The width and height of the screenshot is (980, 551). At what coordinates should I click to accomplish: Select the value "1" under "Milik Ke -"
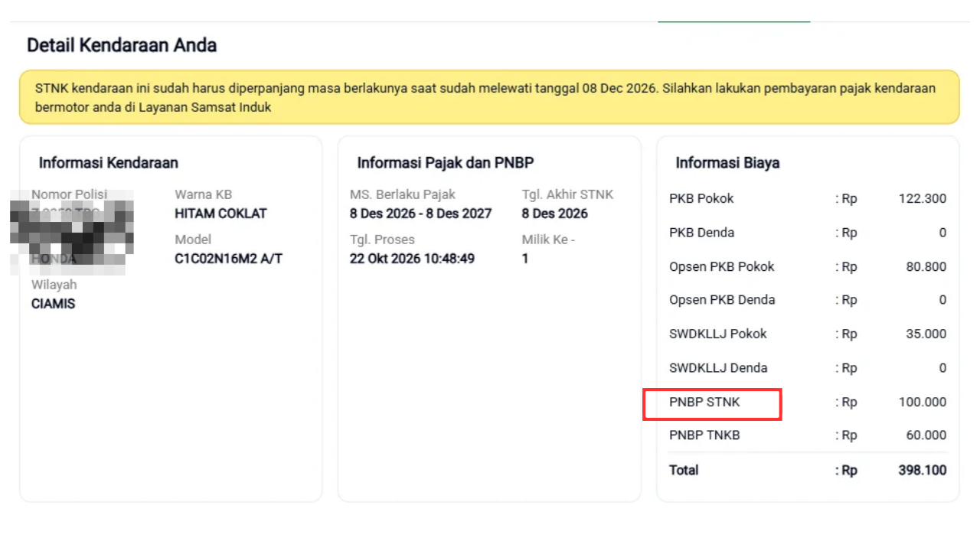(525, 259)
